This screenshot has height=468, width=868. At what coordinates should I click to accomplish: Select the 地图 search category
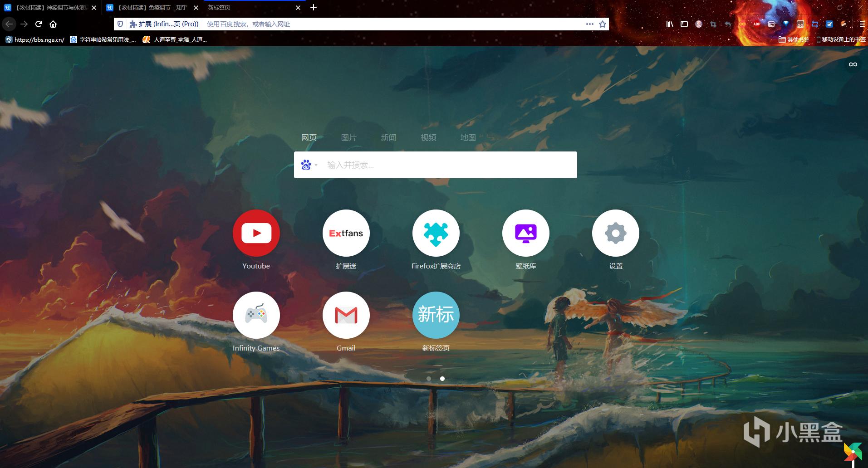coord(468,137)
